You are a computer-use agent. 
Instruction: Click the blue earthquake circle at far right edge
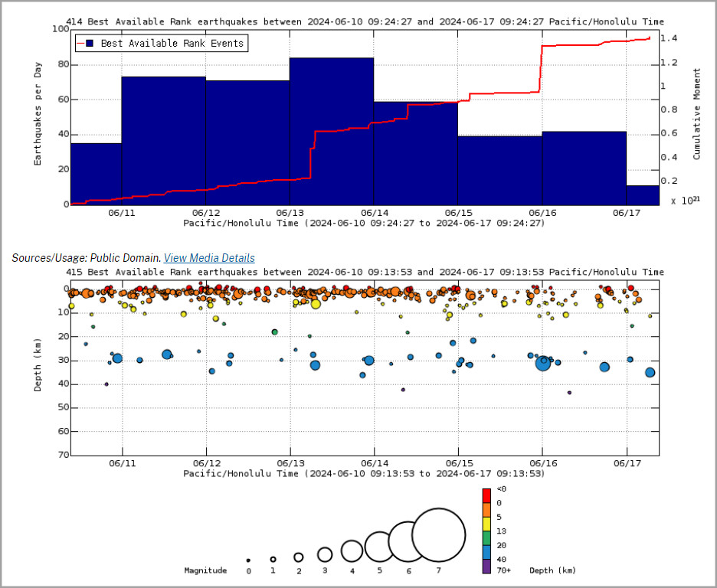[650, 372]
